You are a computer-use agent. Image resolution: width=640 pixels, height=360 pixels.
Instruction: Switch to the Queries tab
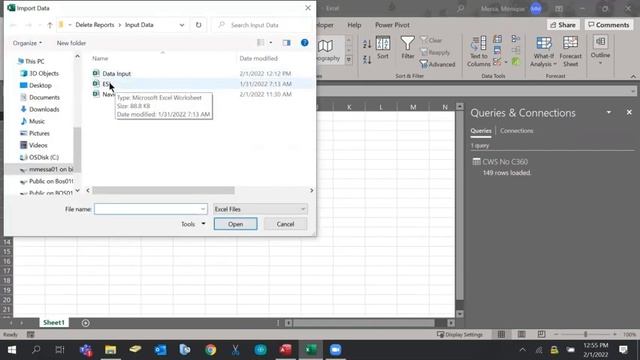(481, 131)
